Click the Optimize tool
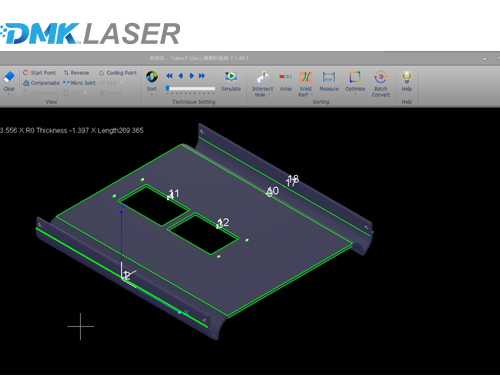 (355, 81)
